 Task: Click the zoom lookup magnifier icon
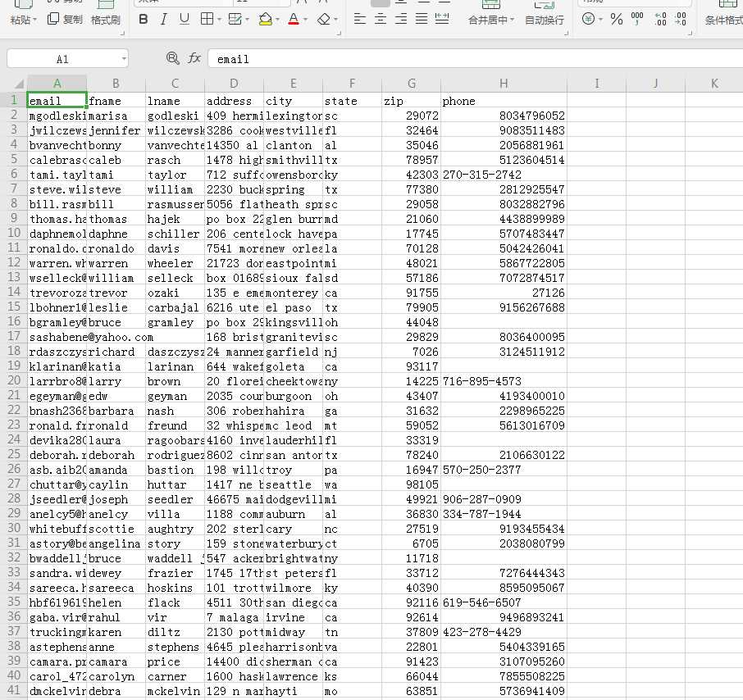click(x=172, y=59)
